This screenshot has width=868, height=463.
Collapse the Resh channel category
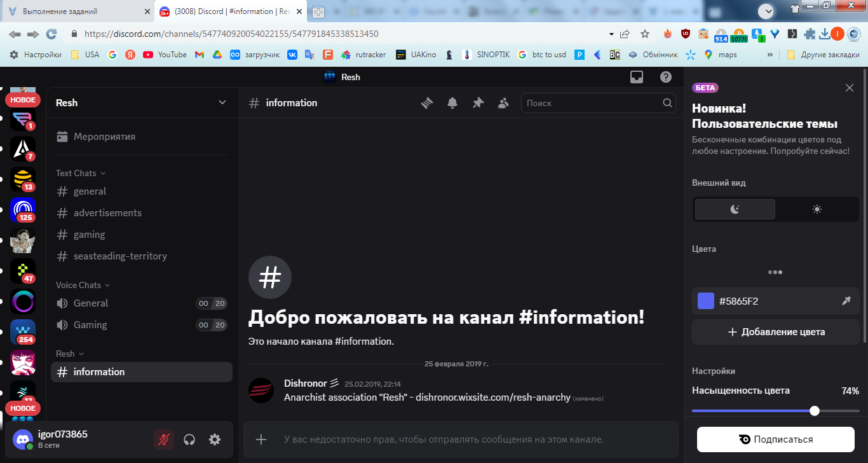pos(70,354)
